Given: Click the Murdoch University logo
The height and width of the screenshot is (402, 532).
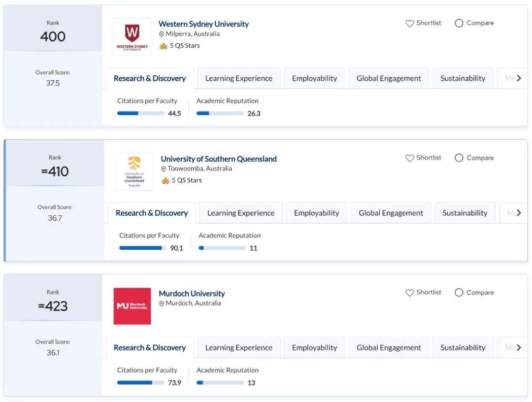Looking at the screenshot, I should tap(132, 306).
